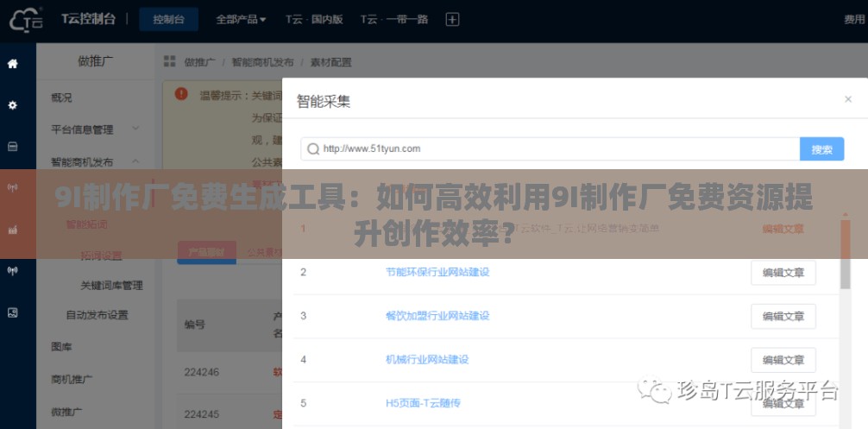
Task: Click table cell 224246
Action: click(x=202, y=372)
